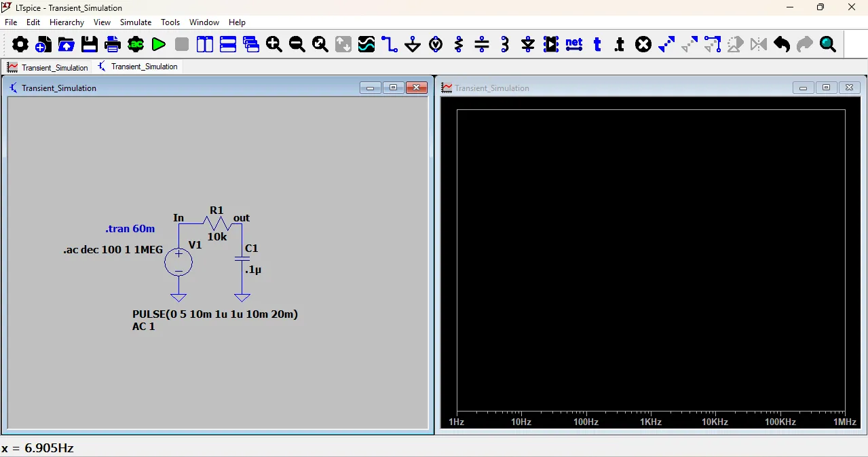Screen dimensions: 868x457
Task: Select the Delete tool with X icon
Action: click(643, 45)
